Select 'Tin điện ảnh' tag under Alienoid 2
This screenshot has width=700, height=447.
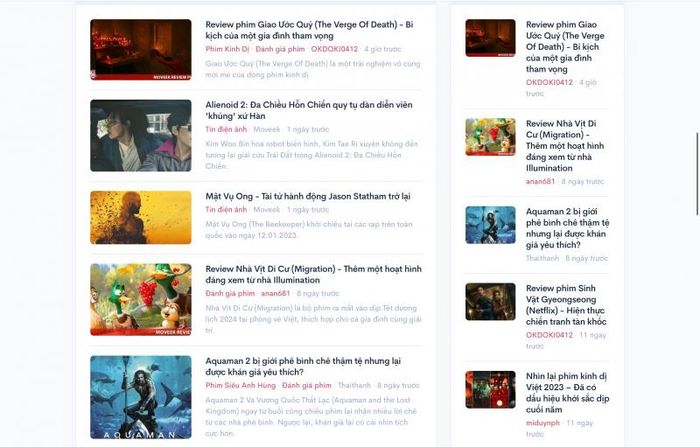coord(226,130)
